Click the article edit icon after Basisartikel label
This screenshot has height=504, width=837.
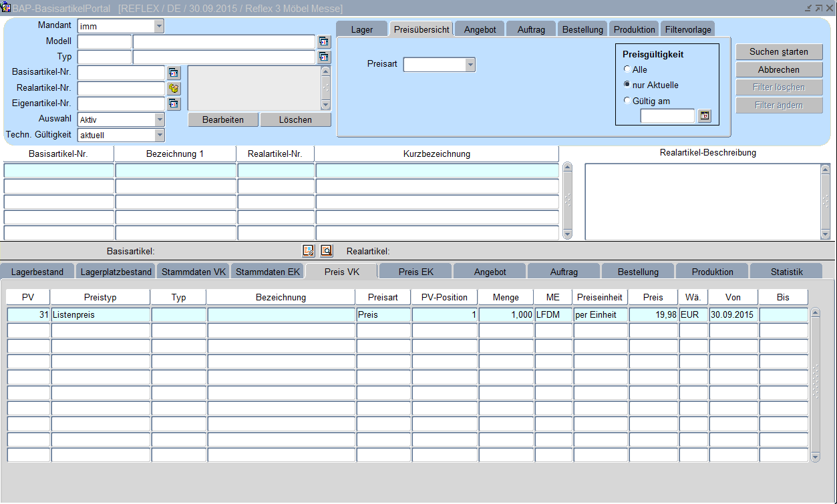click(x=308, y=251)
